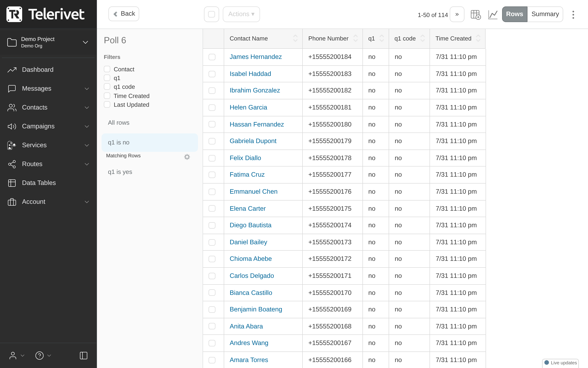Expand the Demo Project switcher chevron

(85, 42)
